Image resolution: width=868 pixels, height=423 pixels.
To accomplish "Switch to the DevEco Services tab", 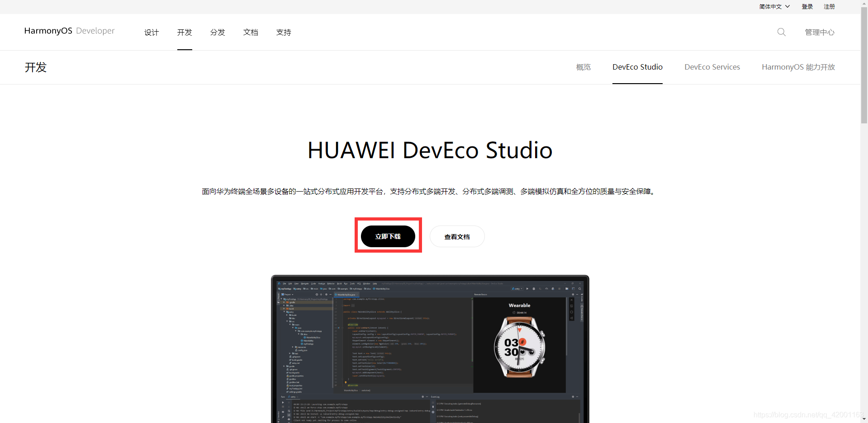I will click(712, 67).
